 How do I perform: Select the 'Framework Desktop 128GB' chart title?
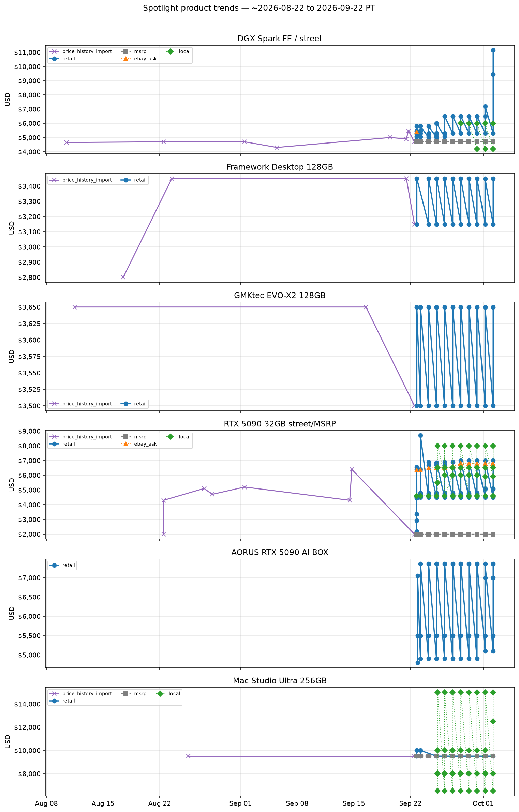[x=280, y=167]
